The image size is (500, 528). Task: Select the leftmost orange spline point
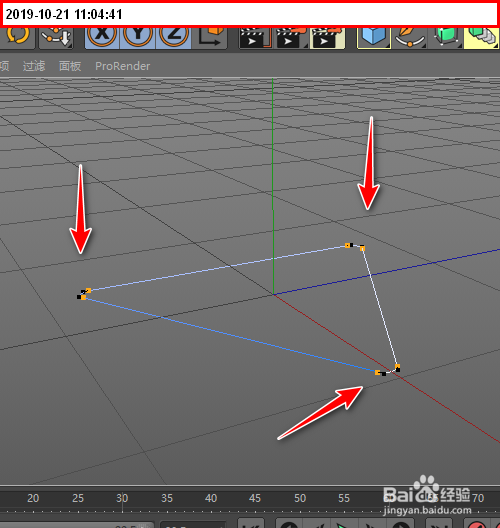[83, 297]
